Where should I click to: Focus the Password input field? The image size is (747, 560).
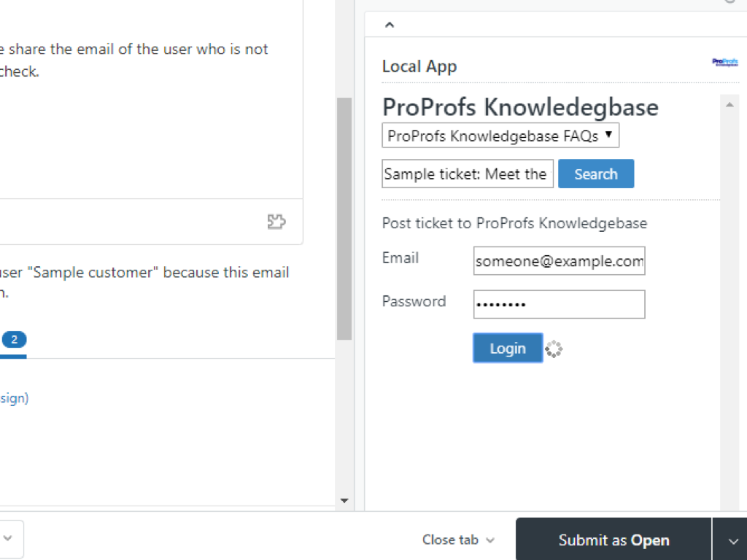[x=559, y=305]
